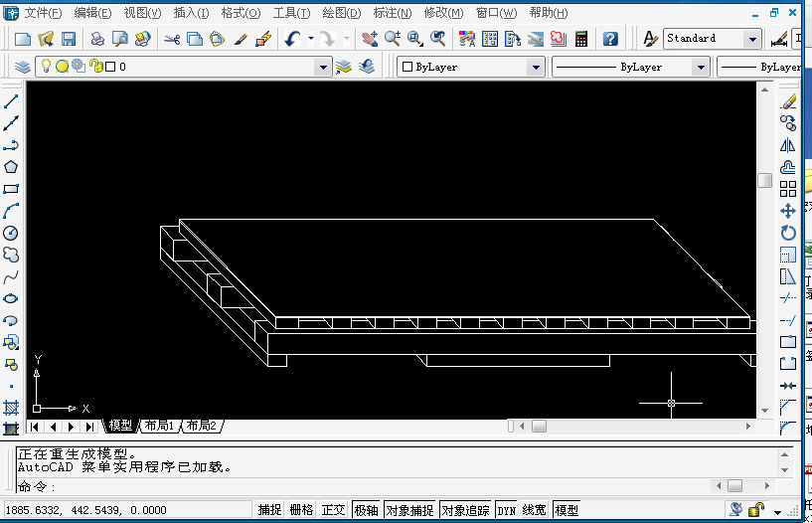Screen dimensions: 812x523
Task: Select the Array modify tool
Action: (x=788, y=189)
